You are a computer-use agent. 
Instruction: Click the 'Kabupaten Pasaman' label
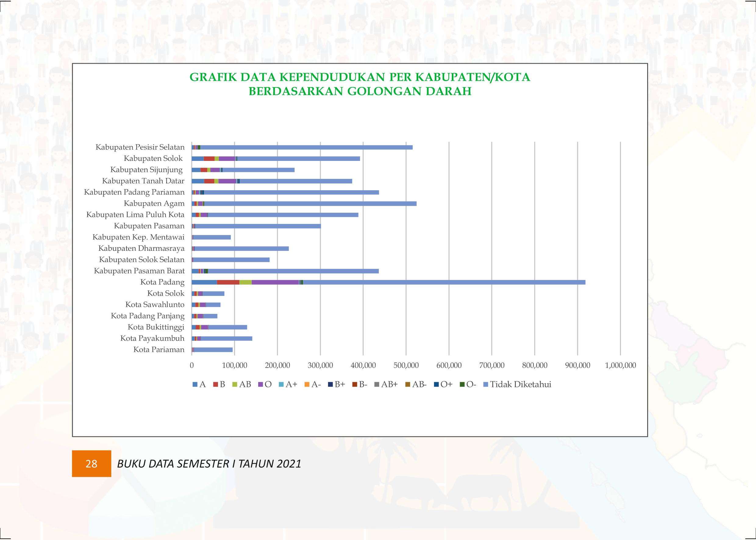pos(149,226)
